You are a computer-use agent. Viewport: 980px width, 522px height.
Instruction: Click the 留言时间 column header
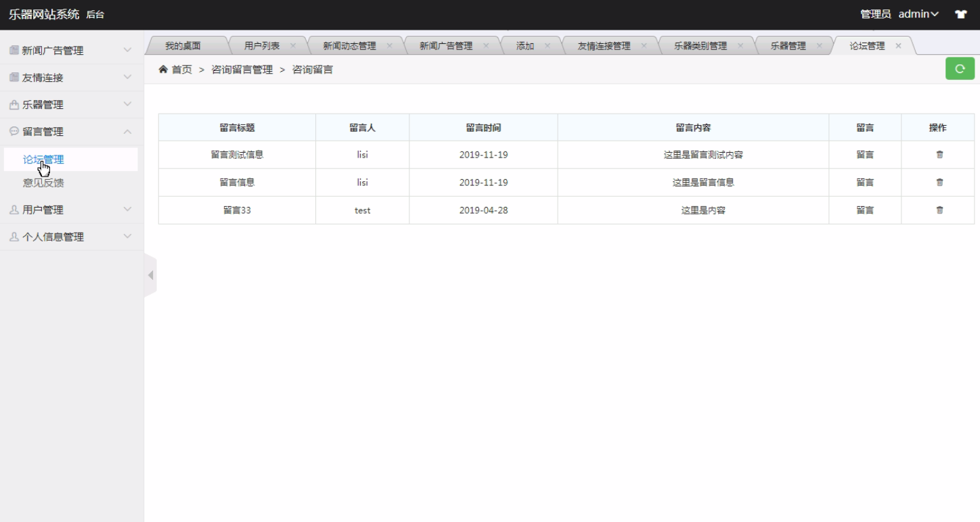tap(483, 127)
